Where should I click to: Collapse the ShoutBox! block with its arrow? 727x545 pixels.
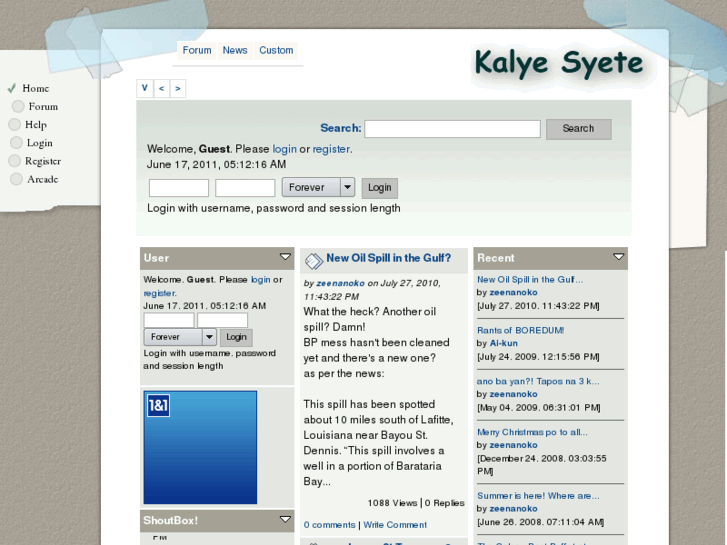285,519
